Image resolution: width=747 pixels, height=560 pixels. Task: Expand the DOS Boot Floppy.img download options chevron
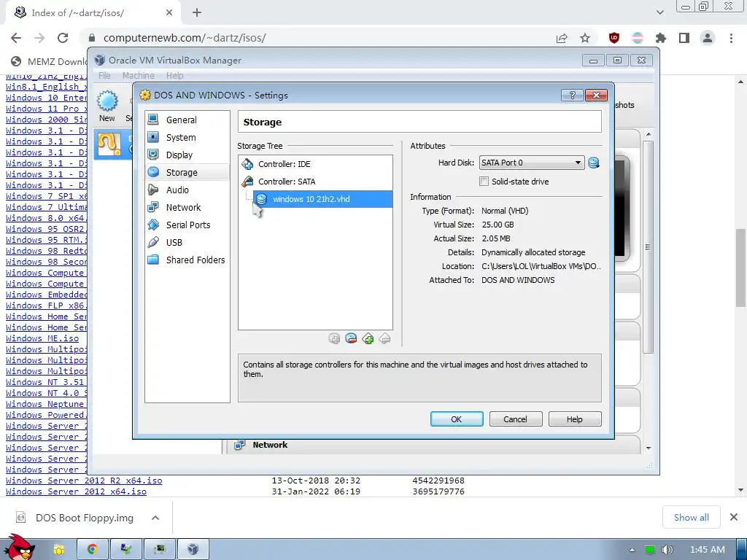coord(155,518)
